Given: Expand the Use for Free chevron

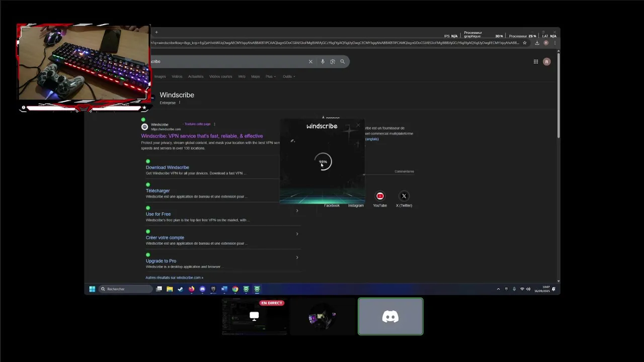Looking at the screenshot, I should pos(297,211).
